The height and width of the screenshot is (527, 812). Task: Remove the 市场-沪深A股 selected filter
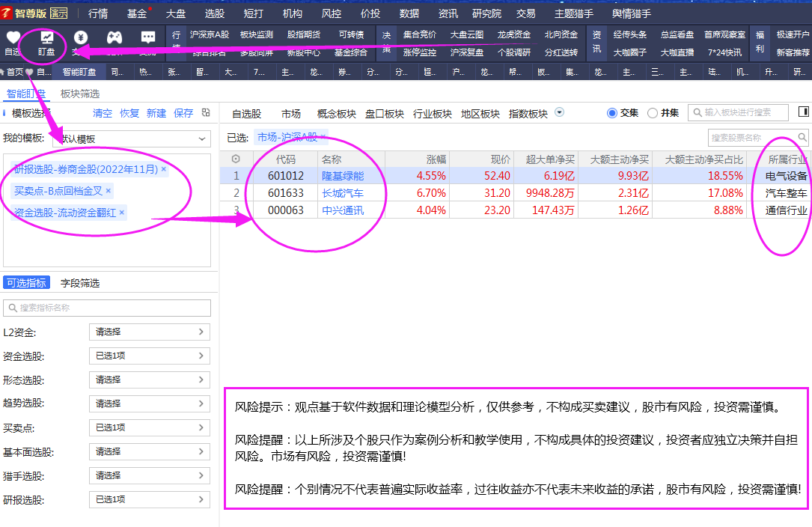click(x=323, y=137)
